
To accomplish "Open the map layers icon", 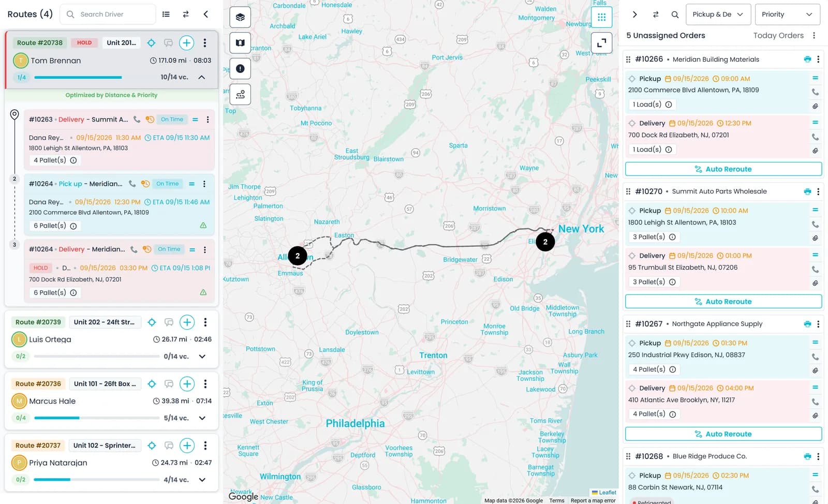I will (240, 17).
